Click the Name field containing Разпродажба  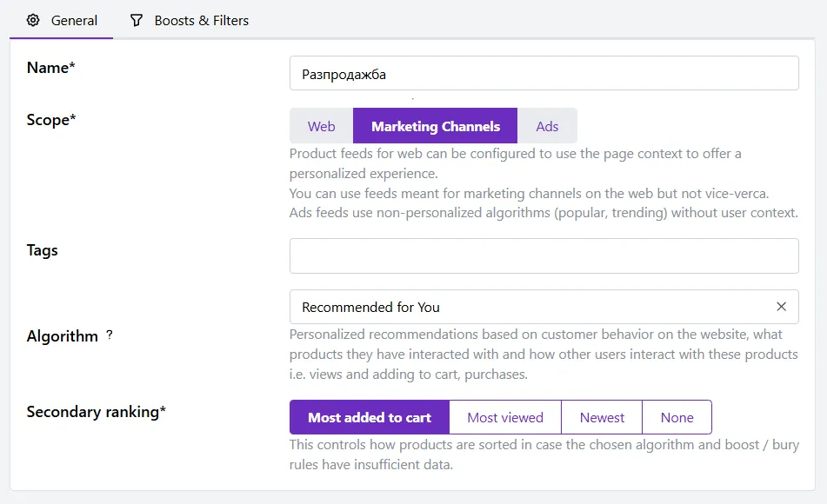[x=544, y=73]
